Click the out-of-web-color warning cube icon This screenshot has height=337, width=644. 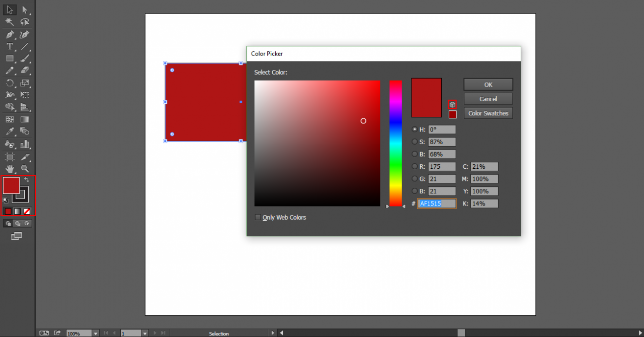pos(452,104)
